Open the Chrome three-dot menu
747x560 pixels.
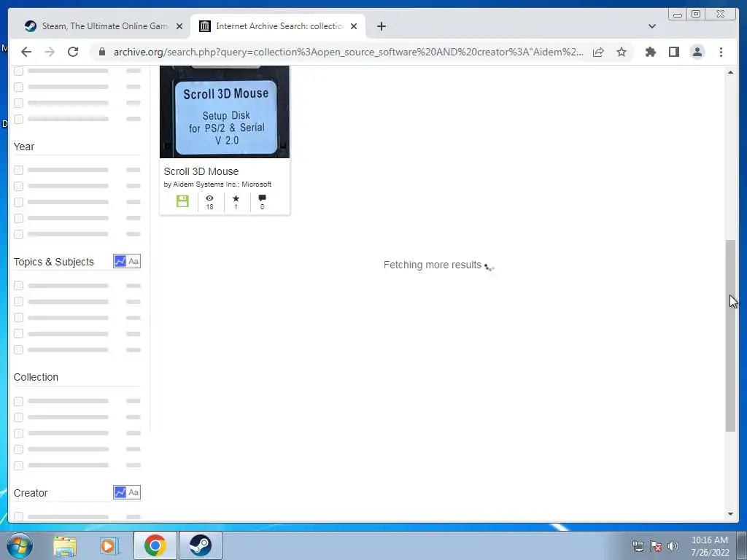tap(721, 52)
